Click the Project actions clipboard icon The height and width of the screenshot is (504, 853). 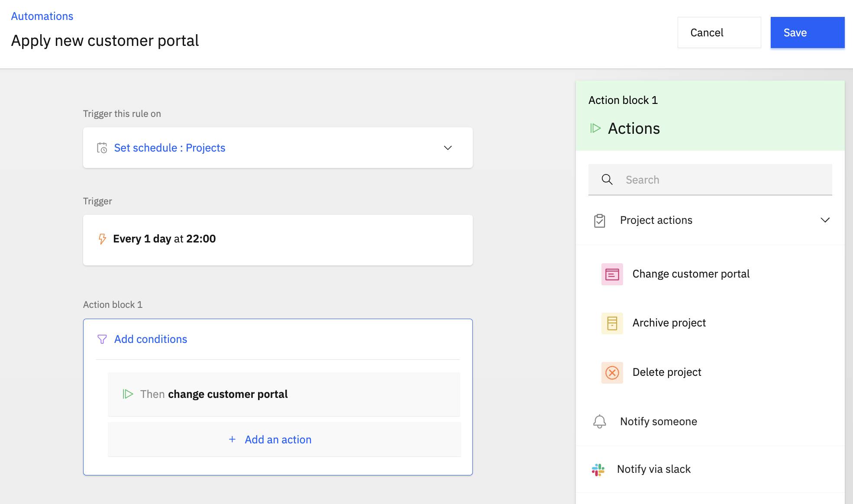pyautogui.click(x=599, y=220)
